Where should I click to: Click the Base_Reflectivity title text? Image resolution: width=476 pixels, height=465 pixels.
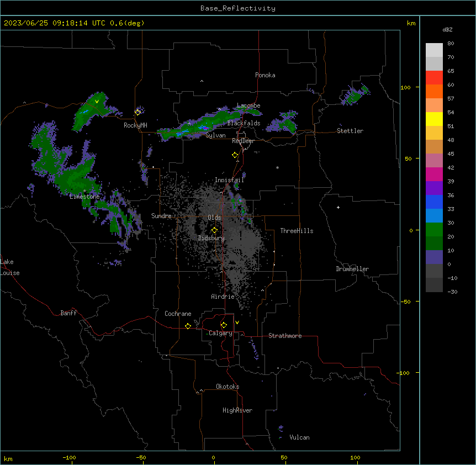[238, 8]
